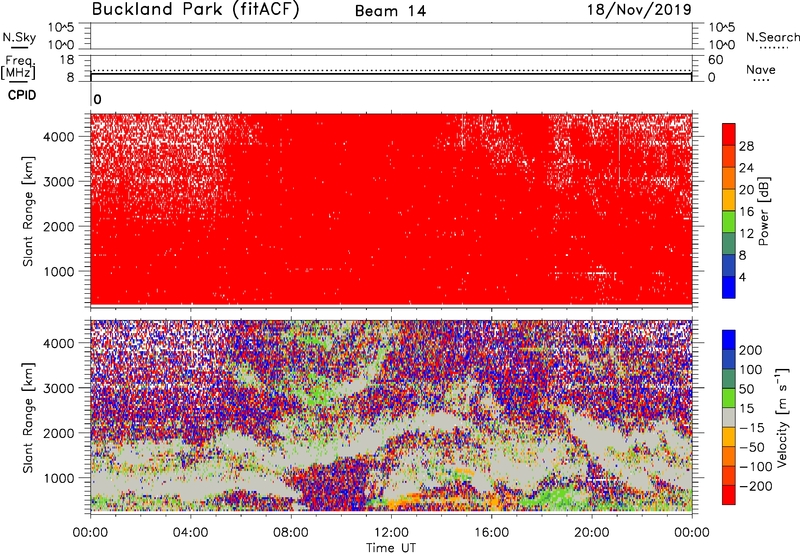Click the 4000 km tick of the power panel

(x=59, y=137)
